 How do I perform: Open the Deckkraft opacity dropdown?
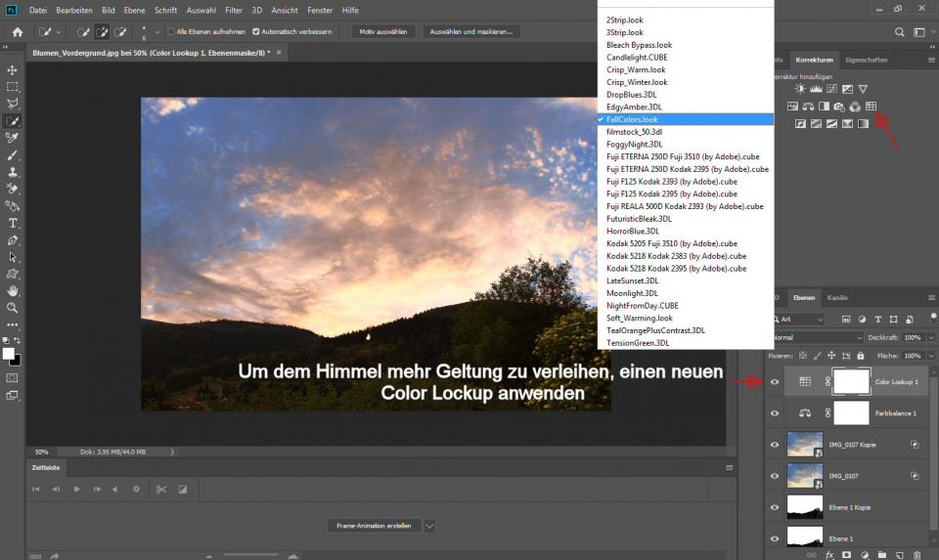(x=929, y=337)
